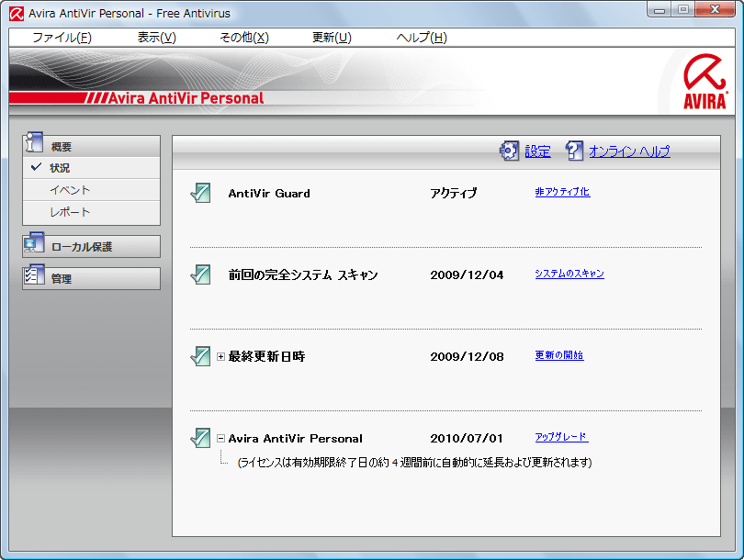The height and width of the screenshot is (560, 744).
Task: Open the ヘルプ(H) menu
Action: 422,38
